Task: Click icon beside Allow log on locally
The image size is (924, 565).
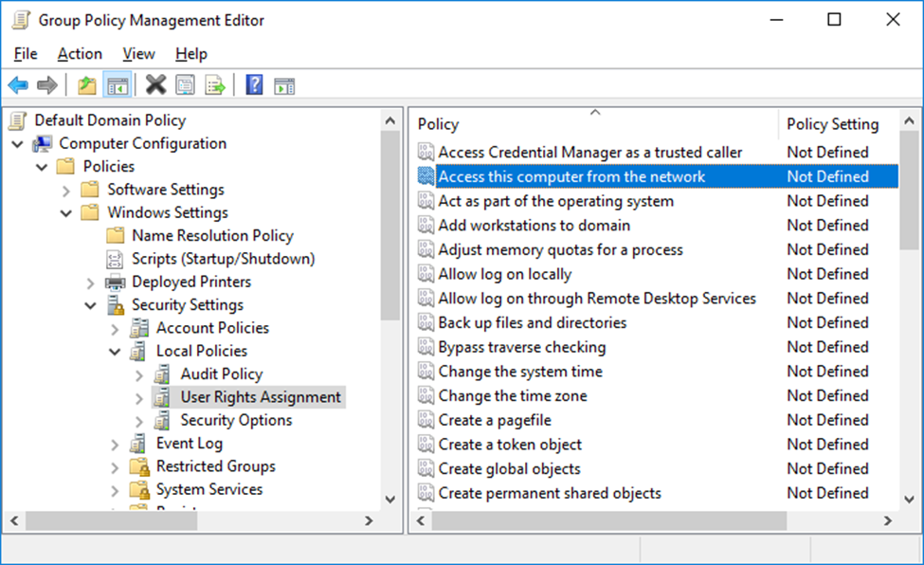Action: [426, 274]
